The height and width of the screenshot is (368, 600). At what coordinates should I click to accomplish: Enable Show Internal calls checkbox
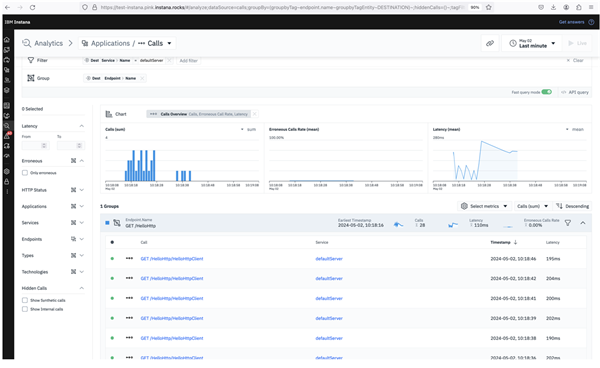click(x=25, y=309)
